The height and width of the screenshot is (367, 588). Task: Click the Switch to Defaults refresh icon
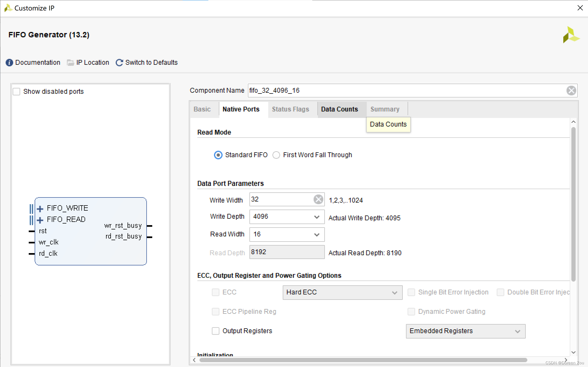119,63
